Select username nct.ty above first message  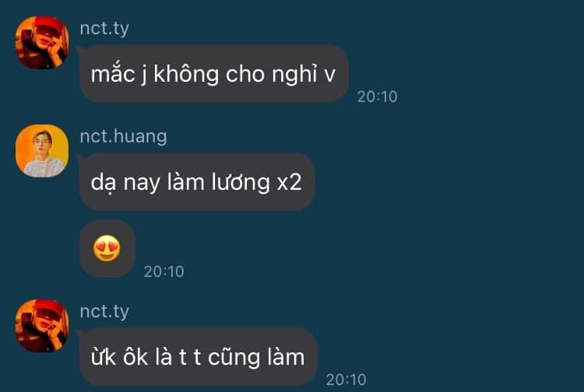104,29
